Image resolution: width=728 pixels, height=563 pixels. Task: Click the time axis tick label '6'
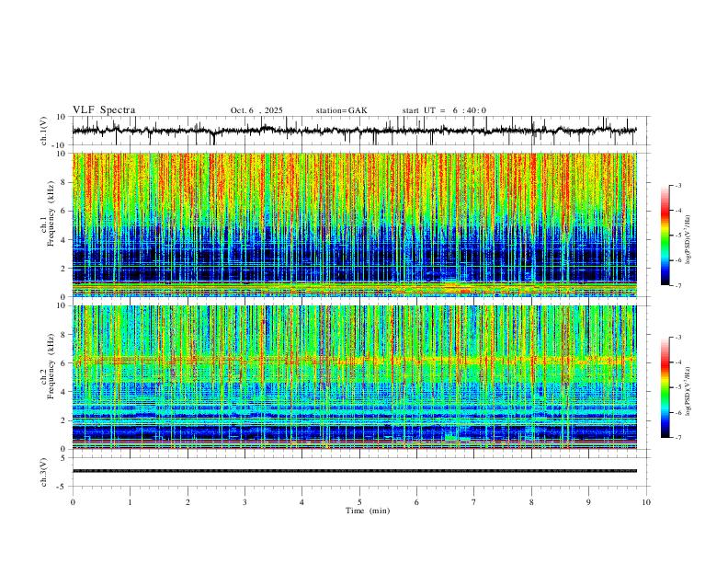tap(416, 502)
